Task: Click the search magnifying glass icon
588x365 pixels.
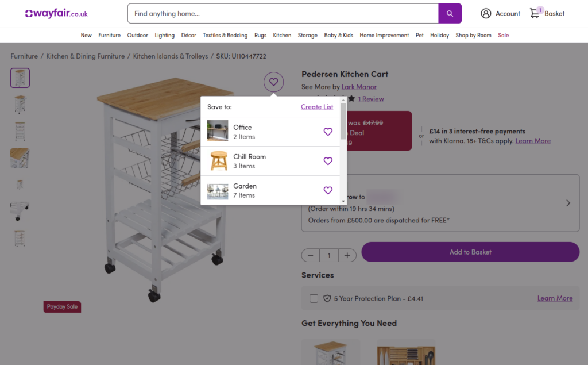Action: [450, 13]
